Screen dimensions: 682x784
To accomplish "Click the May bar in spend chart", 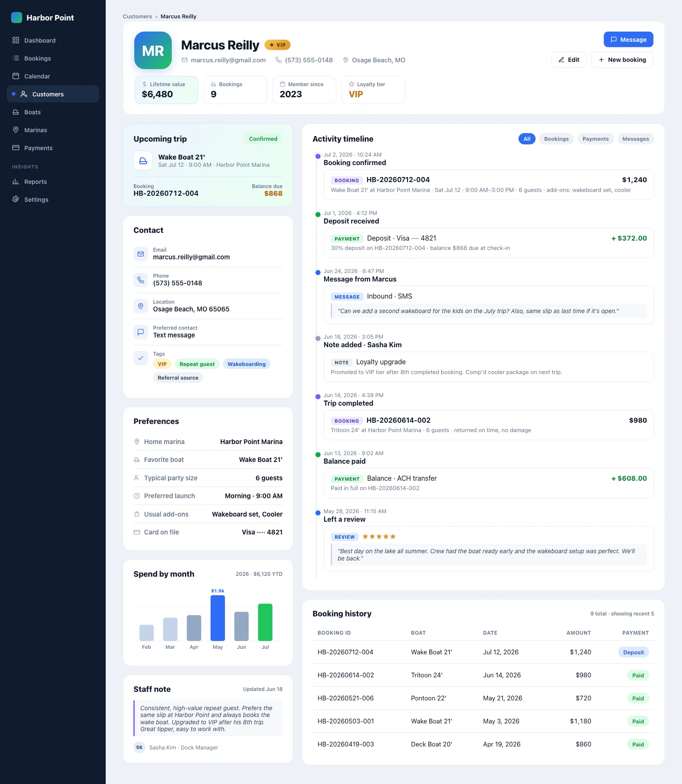I will 218,618.
